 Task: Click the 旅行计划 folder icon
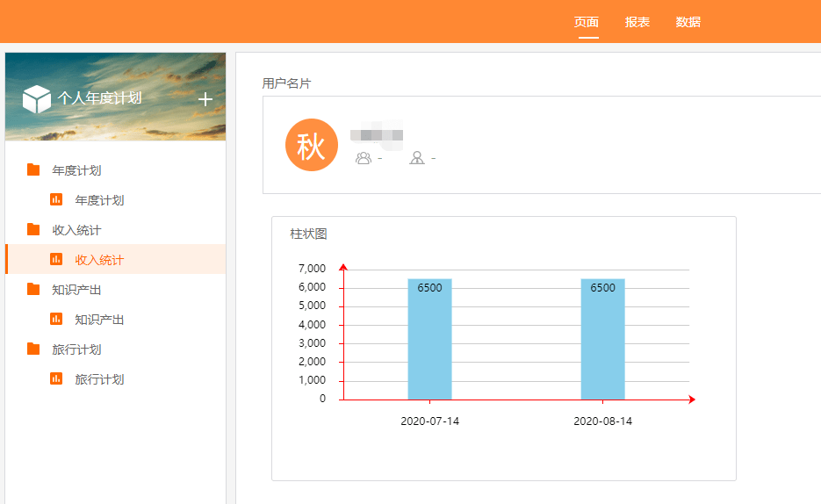coord(33,349)
